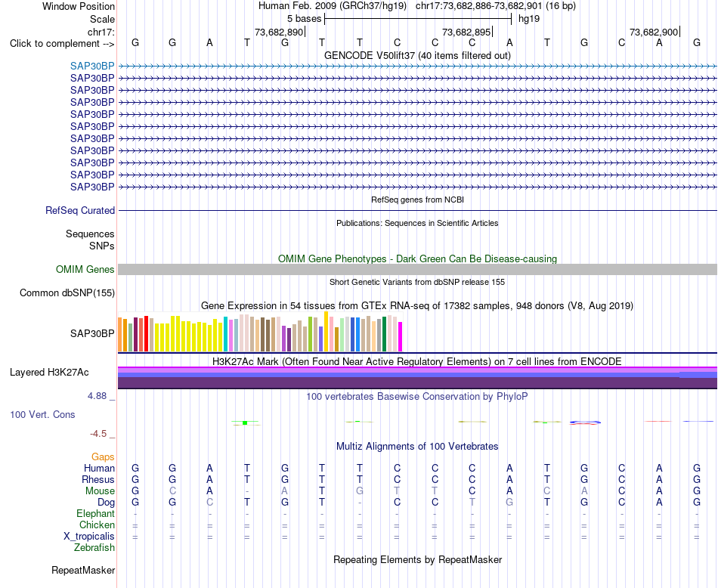Click the OMIM Gene Phenotypes green title
The width and height of the screenshot is (718, 588).
[x=417, y=258]
